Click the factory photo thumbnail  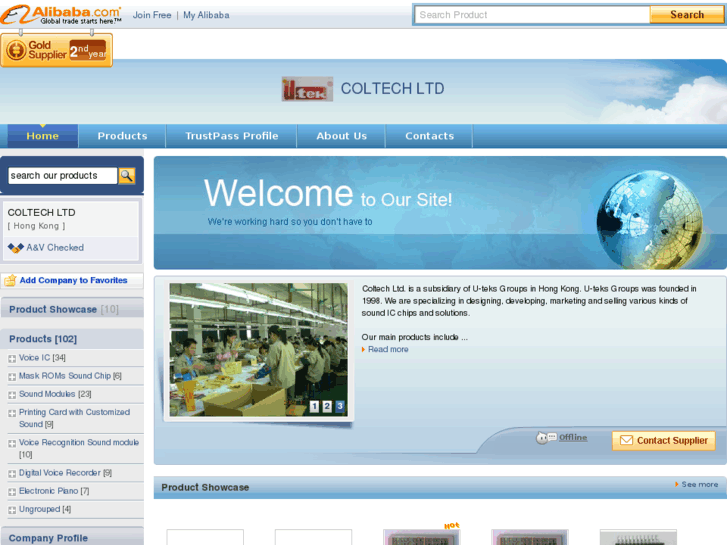pyautogui.click(x=258, y=350)
